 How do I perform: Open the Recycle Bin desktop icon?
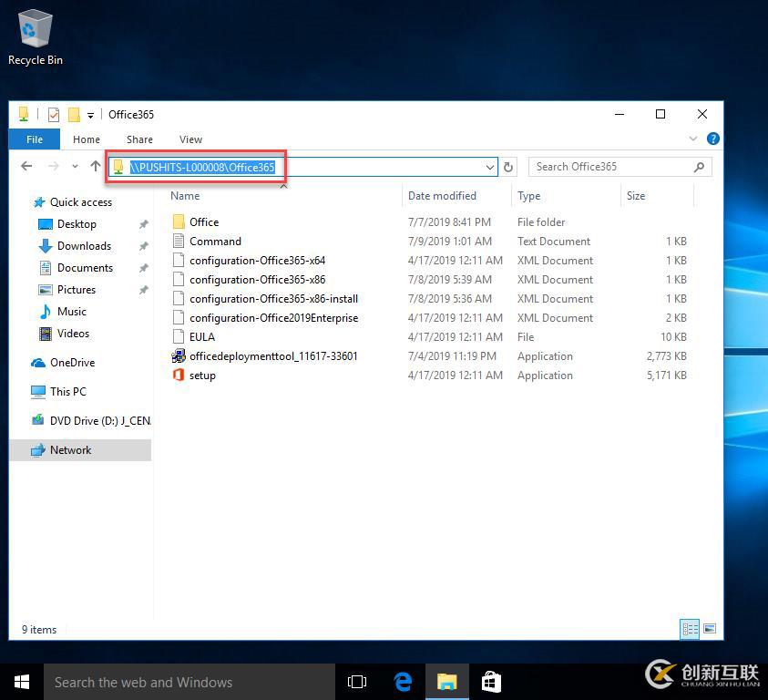[36, 37]
